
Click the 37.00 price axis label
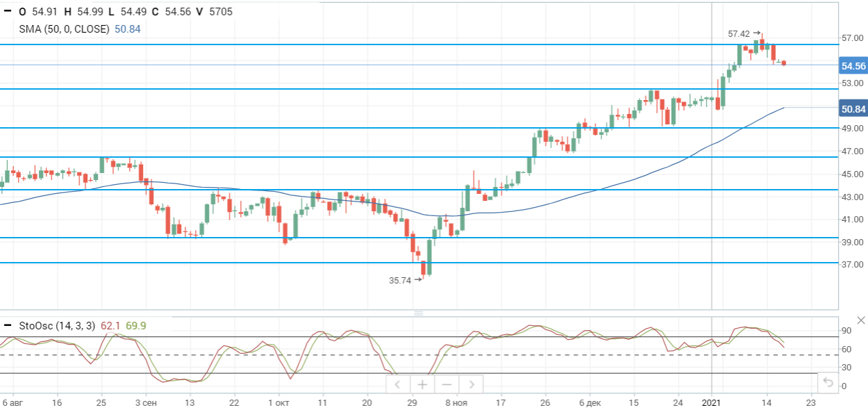pos(853,265)
